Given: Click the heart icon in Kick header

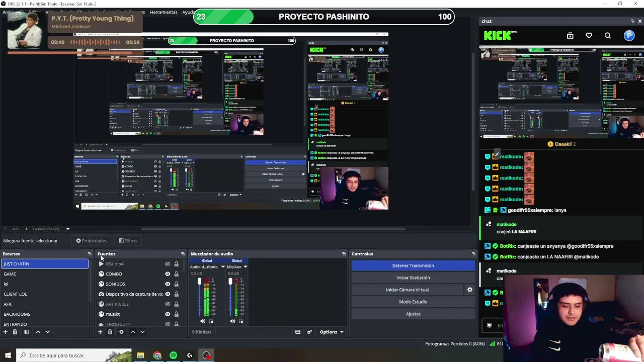Looking at the screenshot, I should (x=589, y=36).
